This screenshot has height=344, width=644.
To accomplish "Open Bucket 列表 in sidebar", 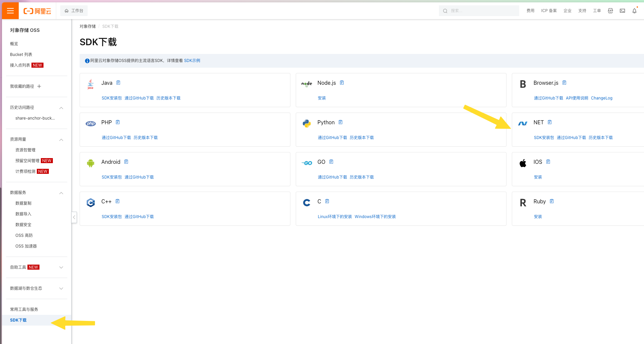I will pyautogui.click(x=21, y=55).
